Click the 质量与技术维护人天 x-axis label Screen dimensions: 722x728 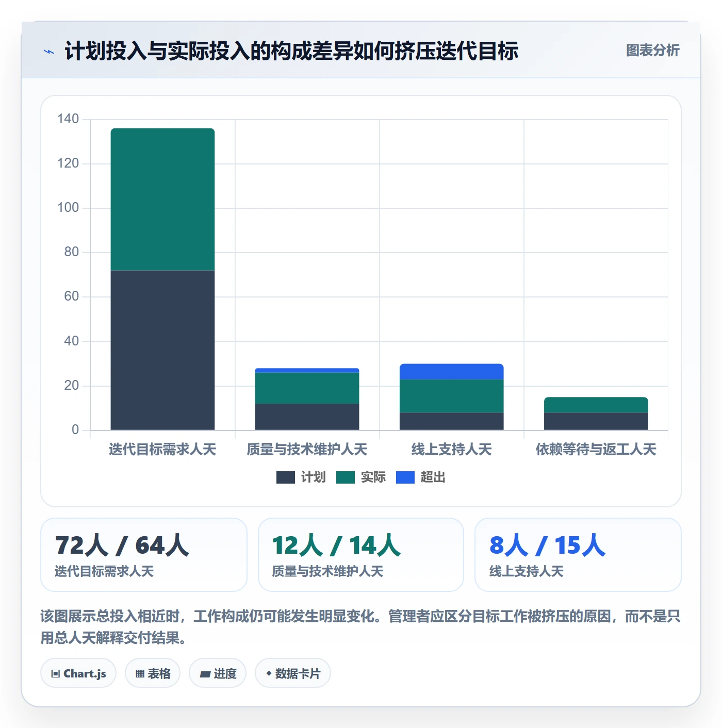[x=307, y=450]
